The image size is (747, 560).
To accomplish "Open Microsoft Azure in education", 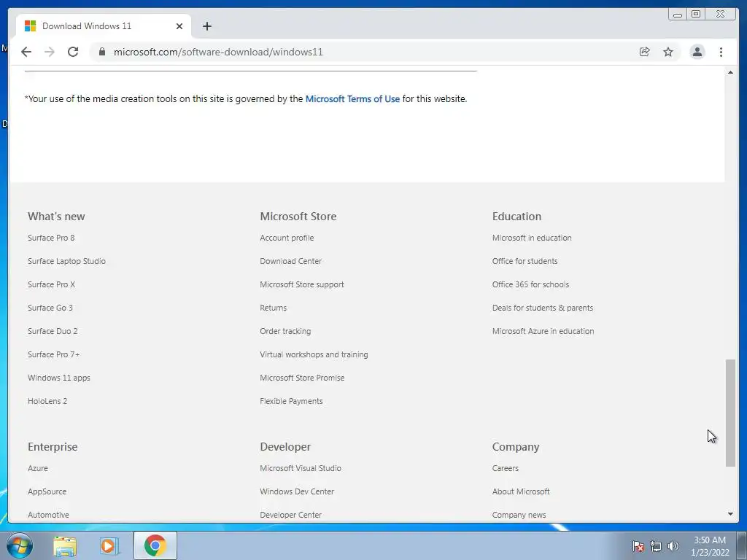I will tap(543, 331).
